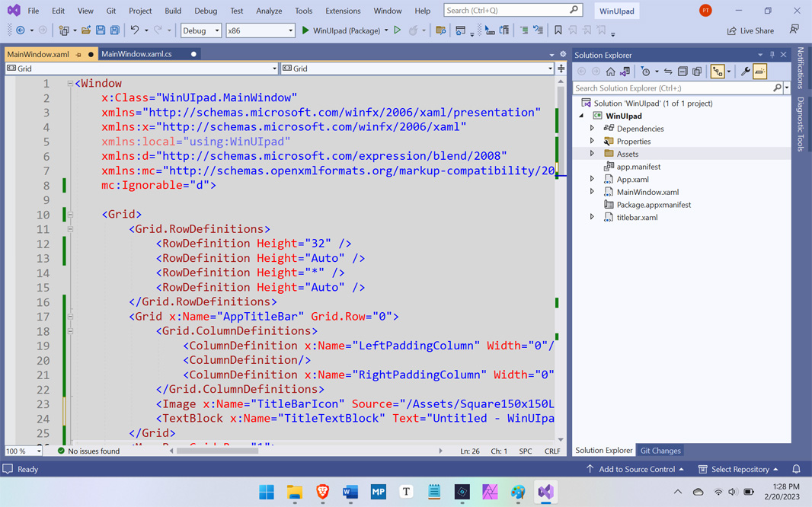Click Sync with Active Document icon

(668, 72)
